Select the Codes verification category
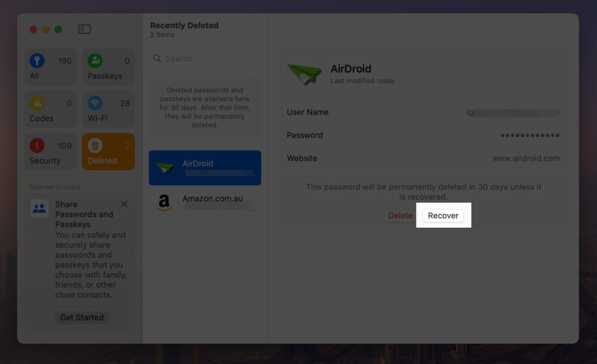Viewport: 597px width, 364px height. 37,103
